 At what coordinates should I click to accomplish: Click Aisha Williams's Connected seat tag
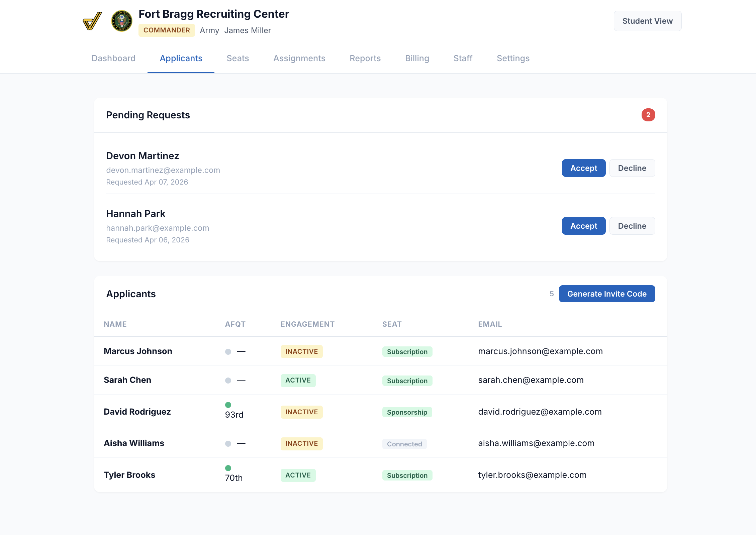(404, 444)
